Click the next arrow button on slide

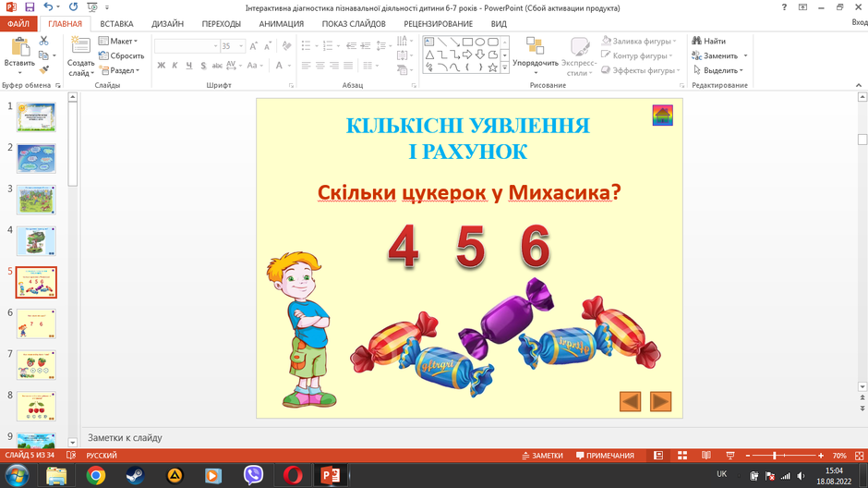pyautogui.click(x=660, y=402)
